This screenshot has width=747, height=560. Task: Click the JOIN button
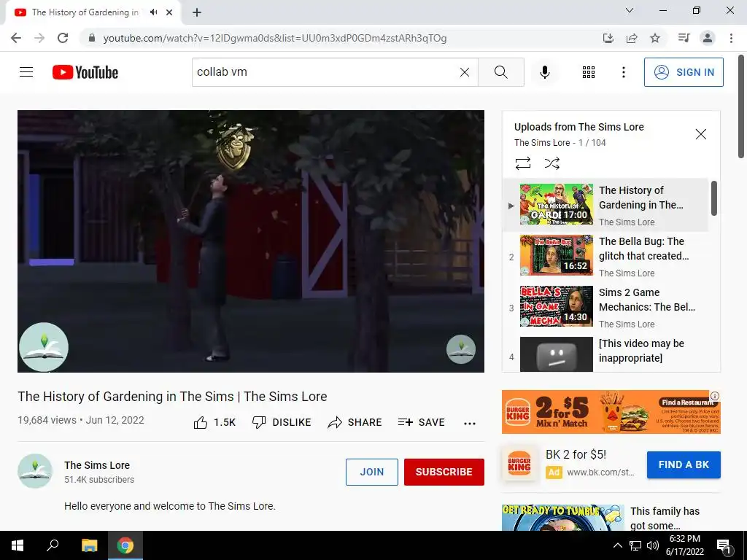coord(371,472)
